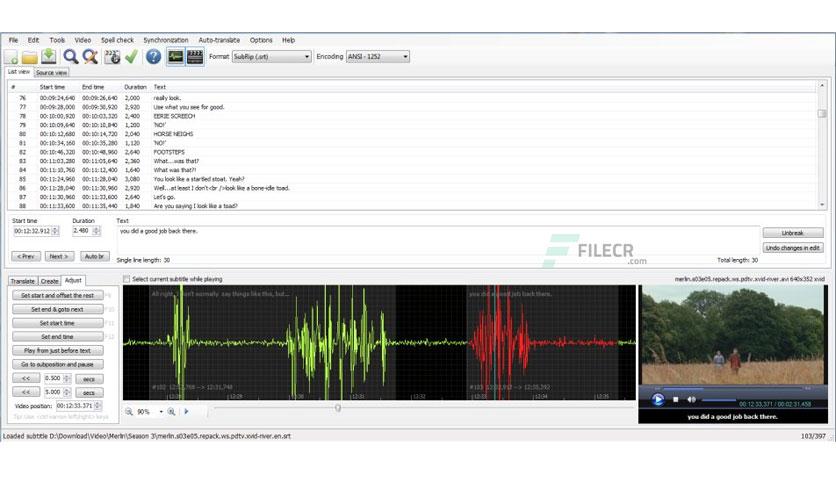
Task: Play video in player panel
Action: click(658, 399)
